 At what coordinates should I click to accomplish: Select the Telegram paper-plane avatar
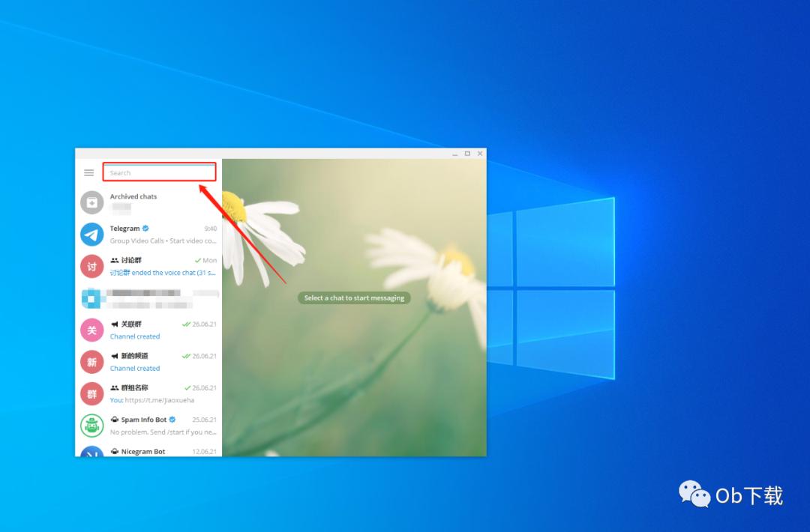pos(92,235)
